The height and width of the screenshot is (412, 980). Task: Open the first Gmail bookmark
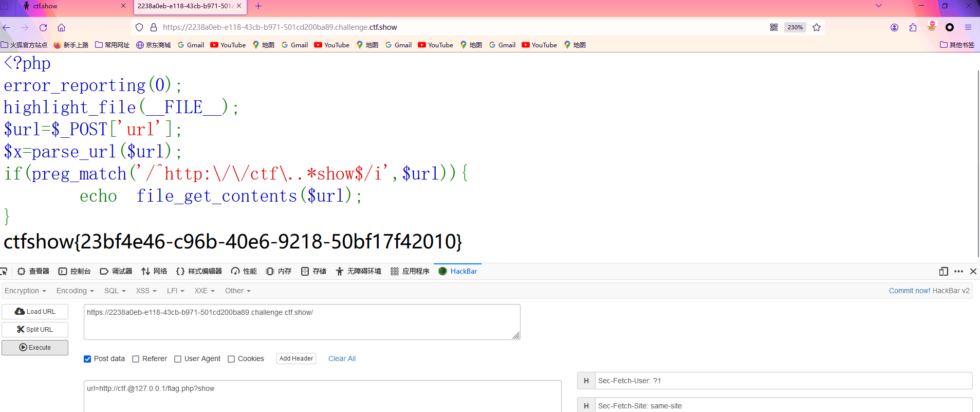(x=191, y=45)
